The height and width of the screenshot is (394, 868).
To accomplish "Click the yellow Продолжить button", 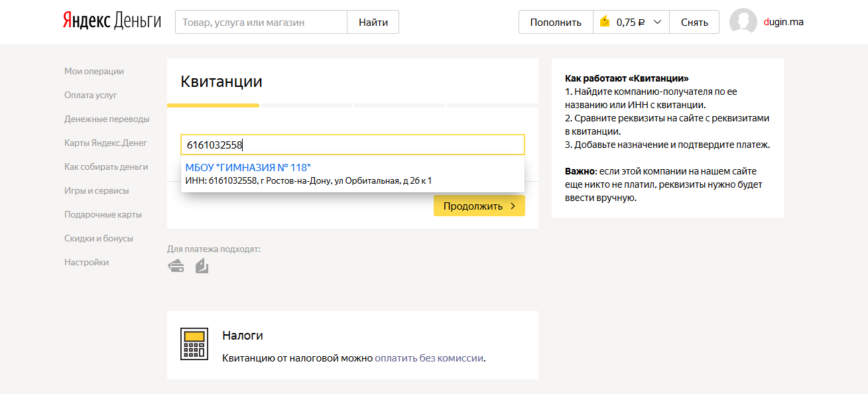I will [479, 206].
